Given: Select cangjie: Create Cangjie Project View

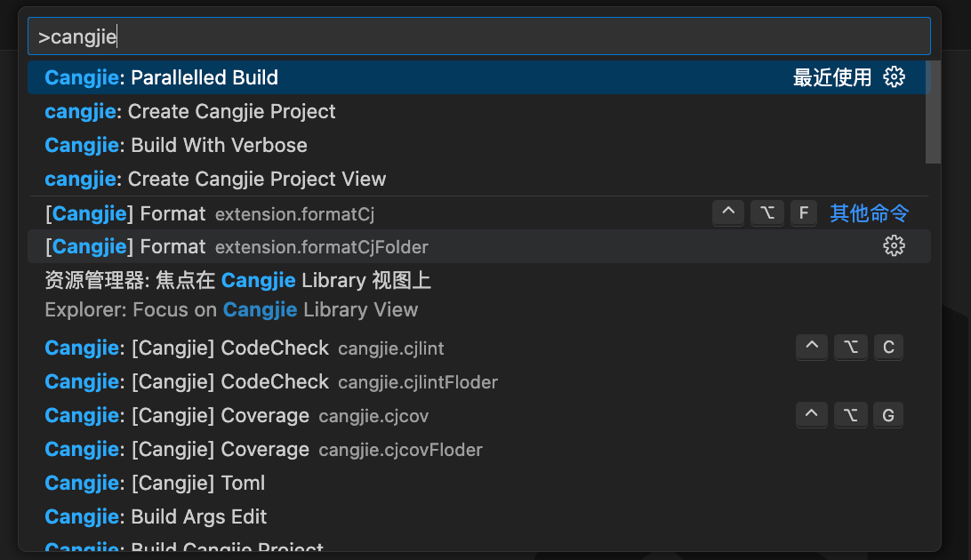Looking at the screenshot, I should (x=478, y=179).
